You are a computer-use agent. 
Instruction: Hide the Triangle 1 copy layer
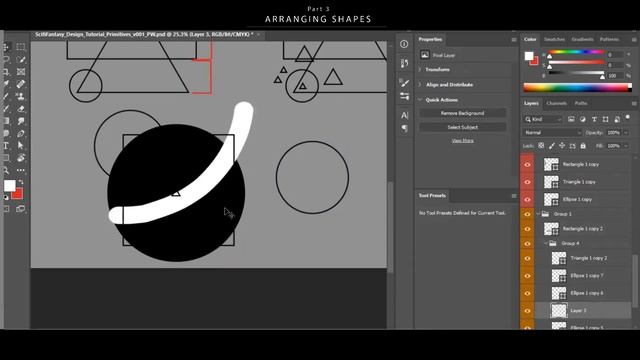(x=527, y=182)
